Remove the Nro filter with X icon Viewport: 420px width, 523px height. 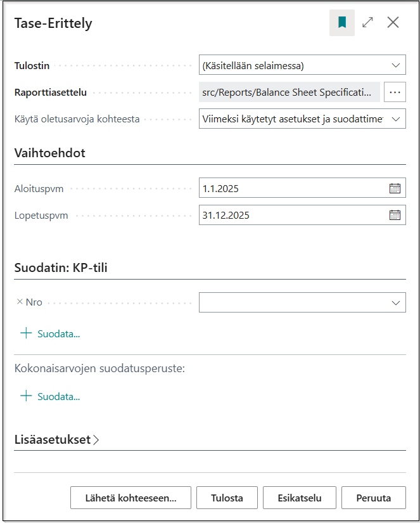[20, 302]
